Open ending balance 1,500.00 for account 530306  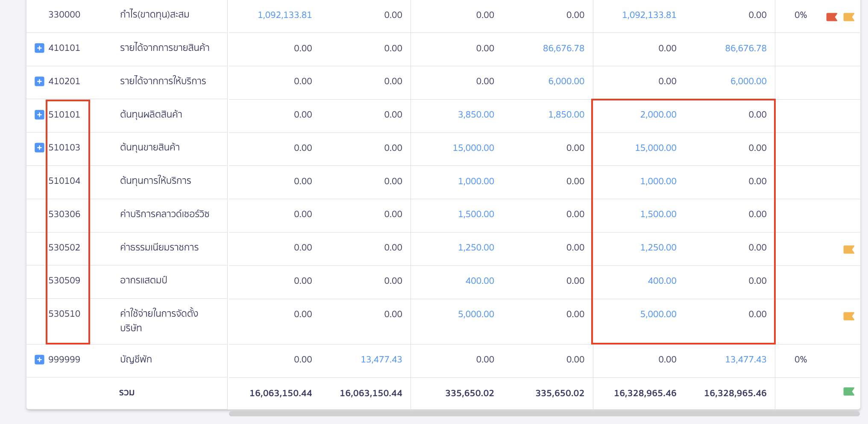coord(658,214)
